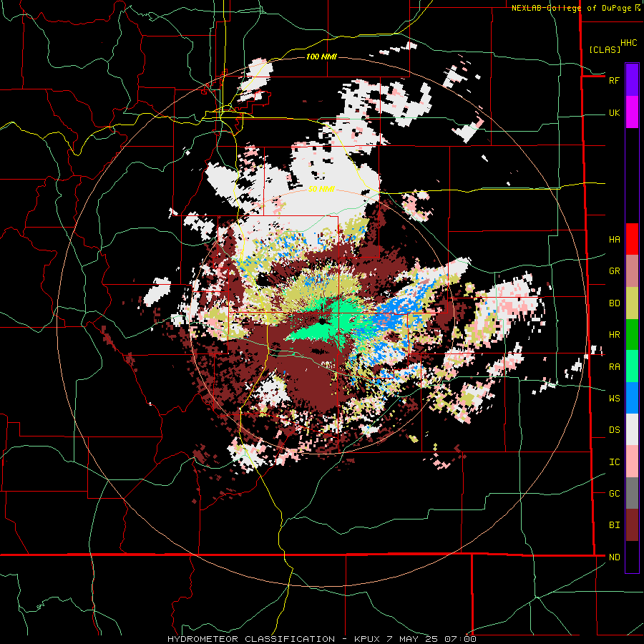The image size is (644, 644).
Task: Pick the mint green RA legend swatch
Action: click(x=632, y=366)
